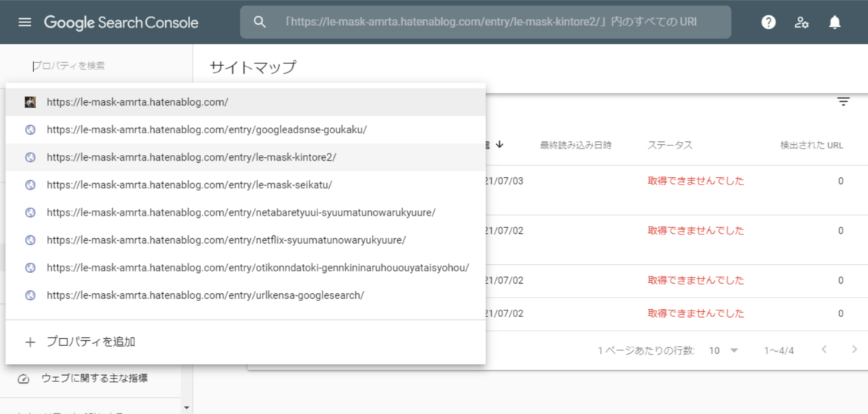Click the plus icon for adding property
Screen dimensions: 868x414
pos(30,342)
